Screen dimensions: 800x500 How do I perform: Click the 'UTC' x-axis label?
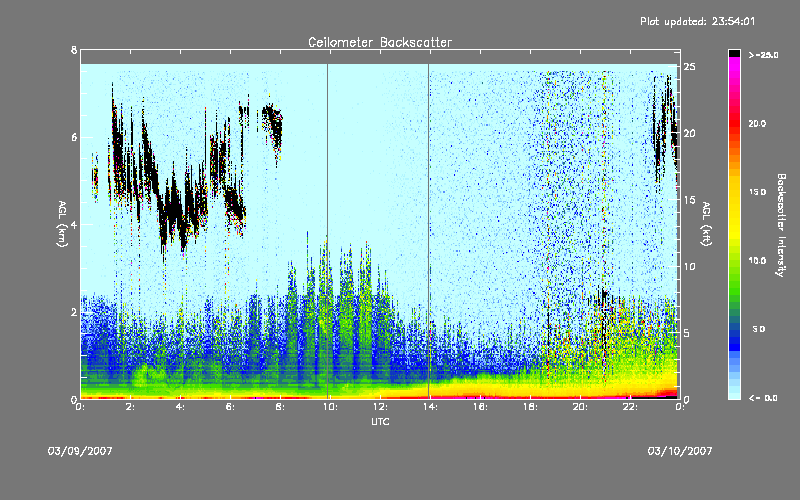(380, 421)
